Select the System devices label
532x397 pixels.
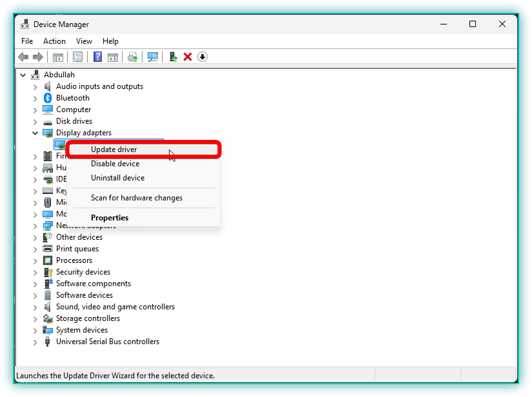(x=82, y=330)
